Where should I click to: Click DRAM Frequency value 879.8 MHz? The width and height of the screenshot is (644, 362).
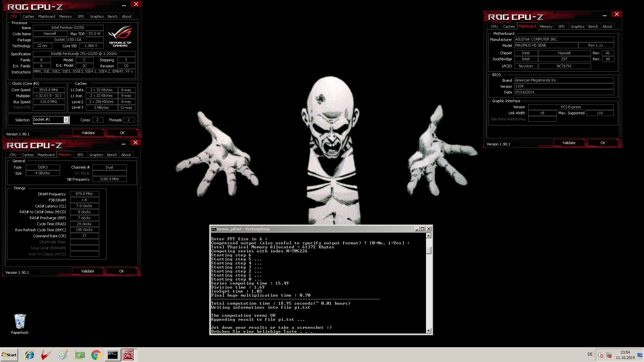(84, 194)
